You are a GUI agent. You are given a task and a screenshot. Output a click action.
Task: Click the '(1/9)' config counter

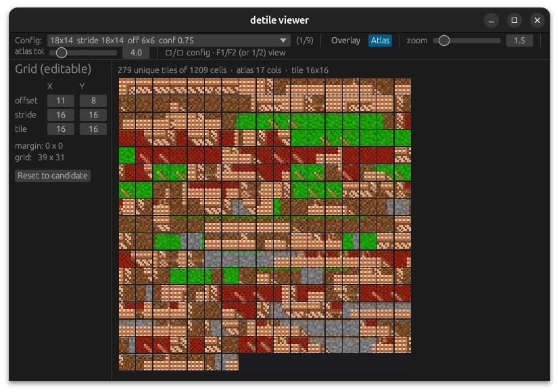305,41
